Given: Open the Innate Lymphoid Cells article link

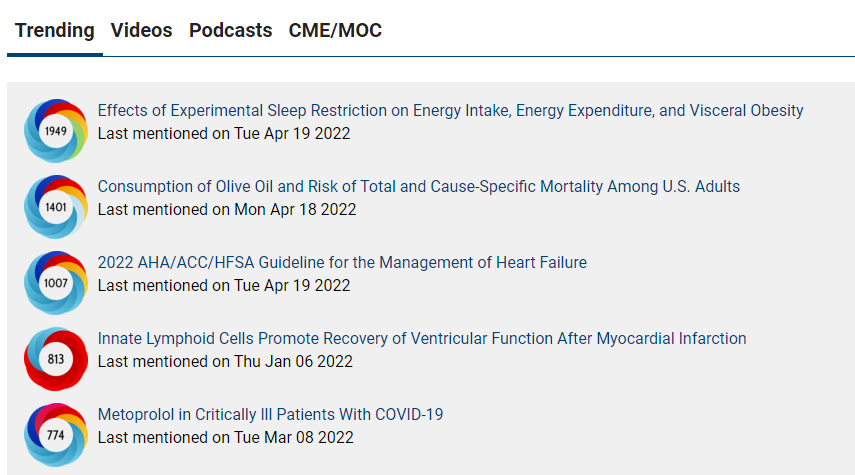Looking at the screenshot, I should tap(422, 339).
